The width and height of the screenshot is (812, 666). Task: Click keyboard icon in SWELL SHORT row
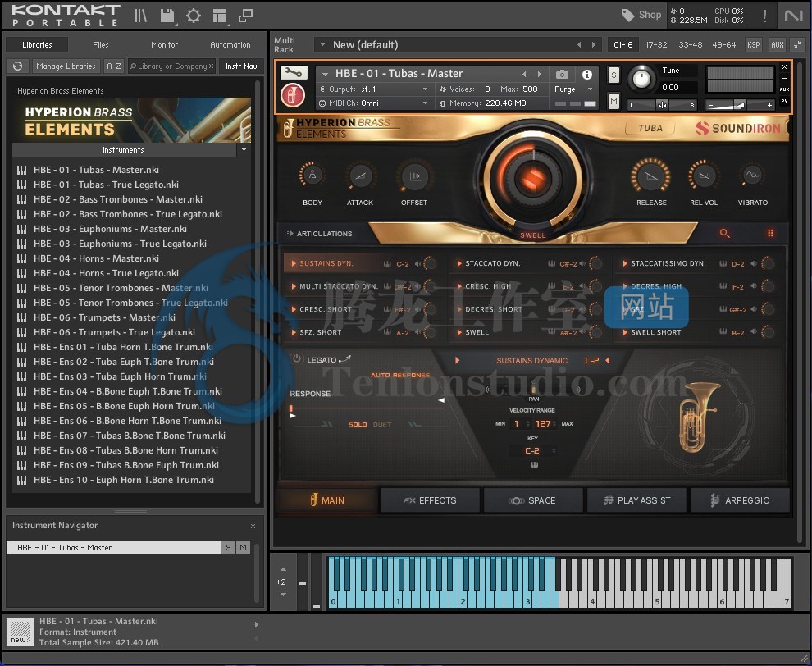[723, 332]
